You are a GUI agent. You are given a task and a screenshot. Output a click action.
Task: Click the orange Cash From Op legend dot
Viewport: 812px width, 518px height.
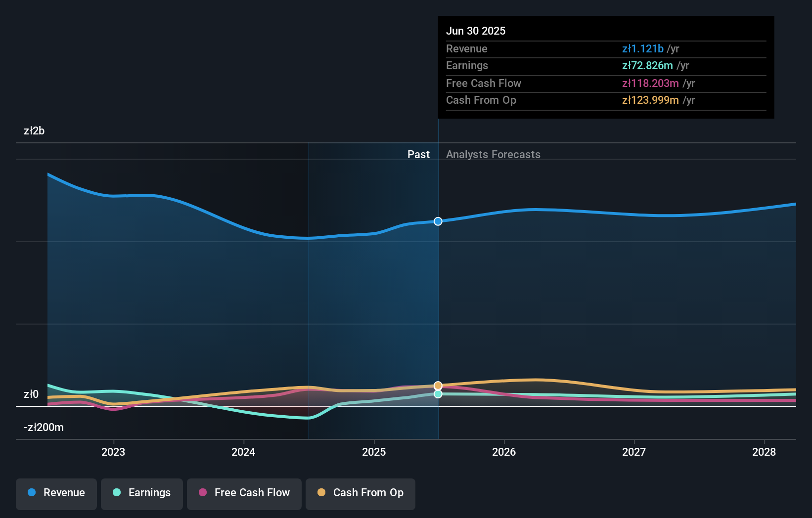tap(322, 493)
